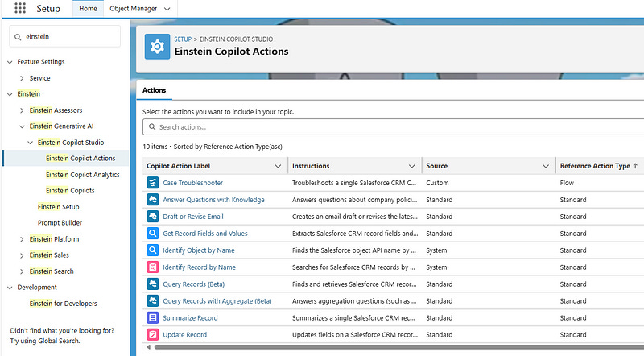Image resolution: width=644 pixels, height=356 pixels.
Task: Select System source cell for Identify Object
Action: click(436, 250)
